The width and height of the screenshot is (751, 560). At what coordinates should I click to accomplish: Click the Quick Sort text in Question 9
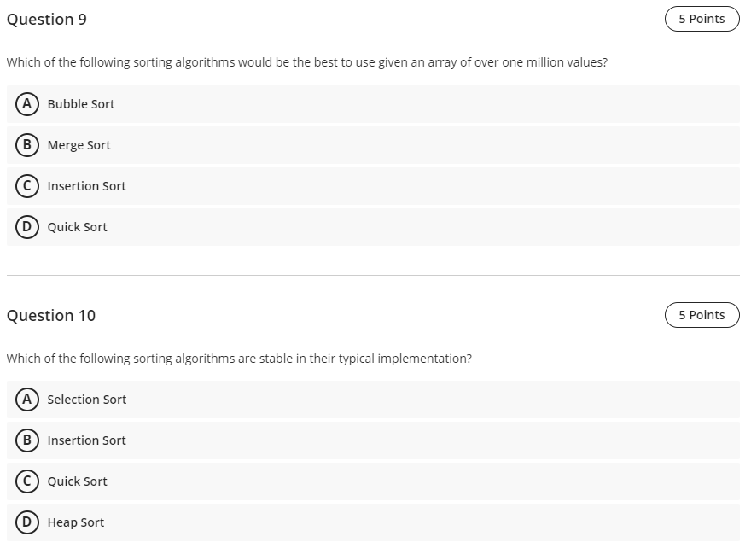click(x=77, y=227)
